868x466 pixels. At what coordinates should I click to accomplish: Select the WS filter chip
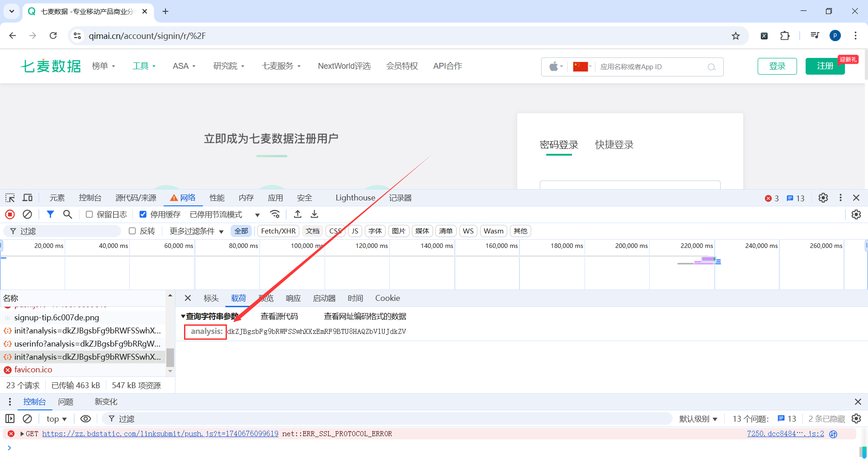tap(468, 231)
